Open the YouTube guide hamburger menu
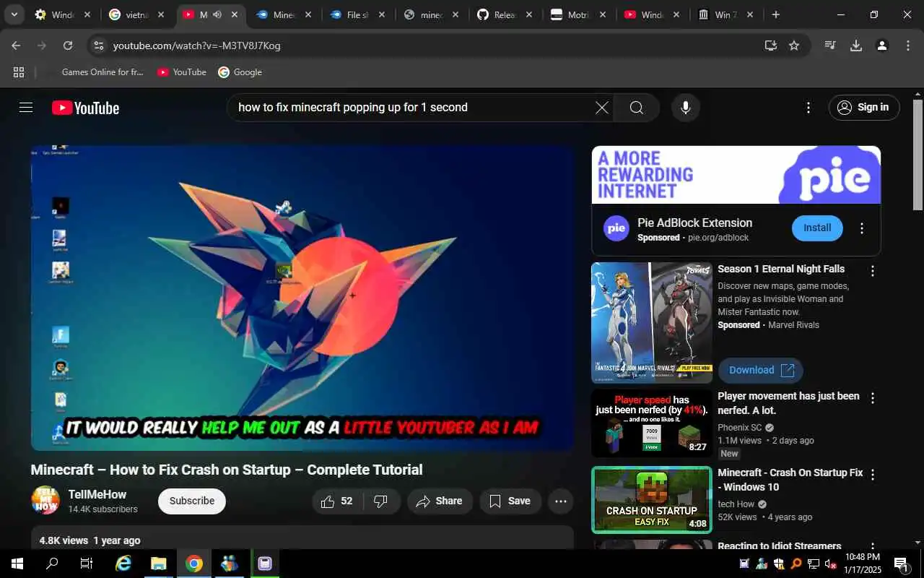The image size is (924, 578). pyautogui.click(x=26, y=108)
